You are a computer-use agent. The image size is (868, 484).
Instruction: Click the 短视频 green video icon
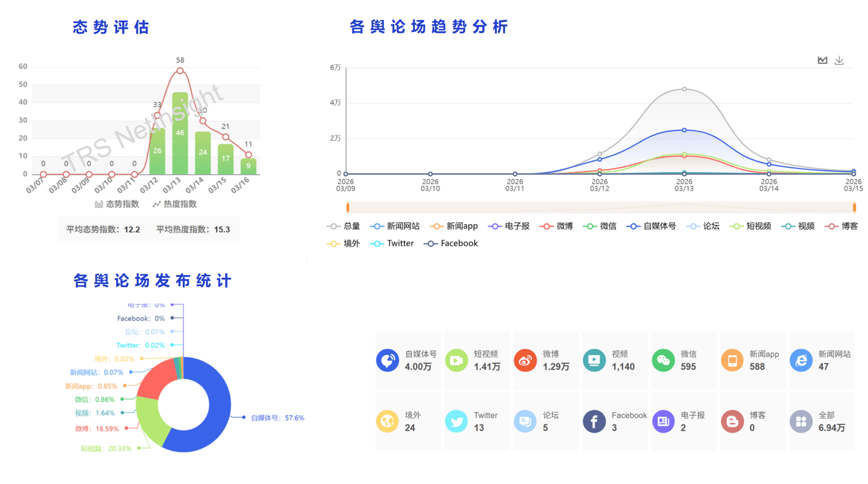click(x=456, y=360)
